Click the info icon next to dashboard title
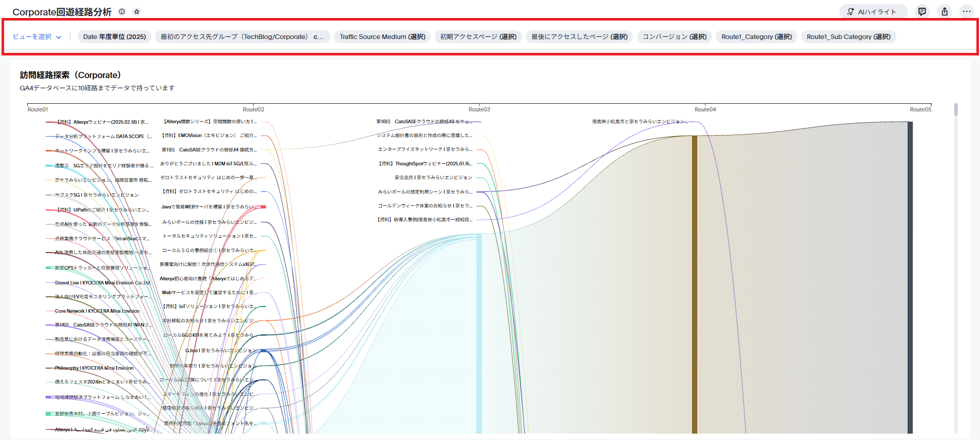The height and width of the screenshot is (440, 980). (x=122, y=11)
